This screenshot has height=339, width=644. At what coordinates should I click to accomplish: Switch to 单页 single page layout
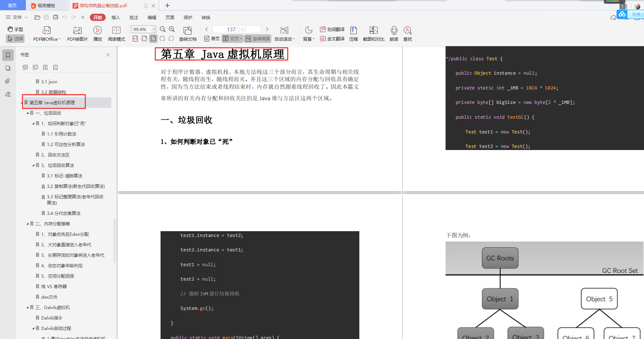coord(212,39)
